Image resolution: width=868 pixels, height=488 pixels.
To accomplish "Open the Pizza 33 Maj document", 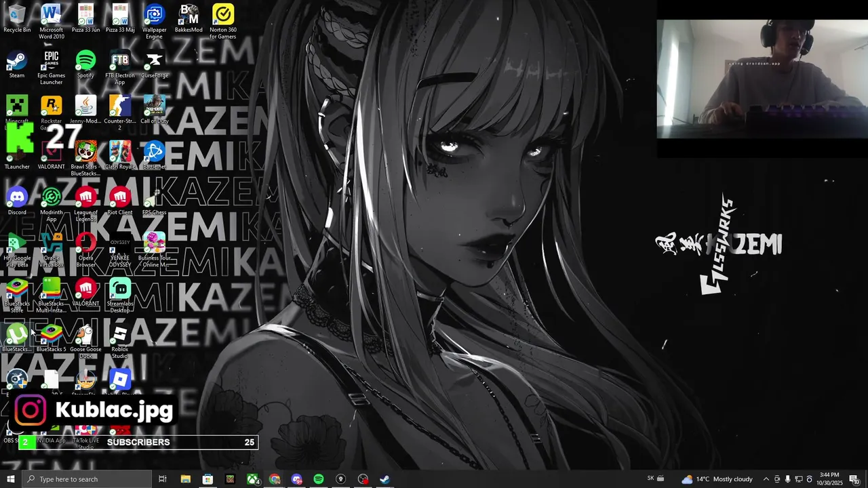I will pos(120,19).
